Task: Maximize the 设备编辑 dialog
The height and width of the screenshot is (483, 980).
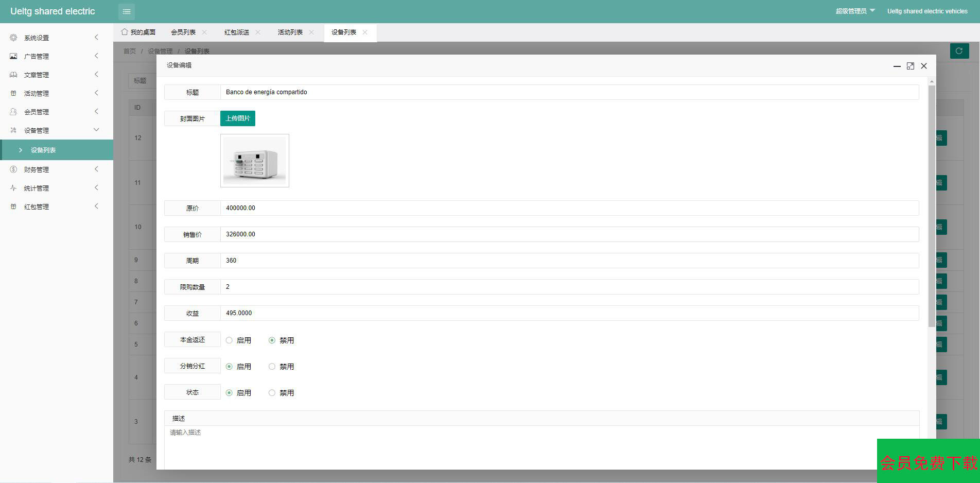Action: point(911,66)
